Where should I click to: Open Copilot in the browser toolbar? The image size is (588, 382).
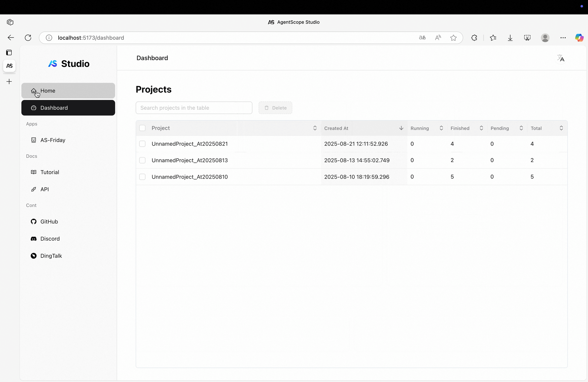coord(579,38)
